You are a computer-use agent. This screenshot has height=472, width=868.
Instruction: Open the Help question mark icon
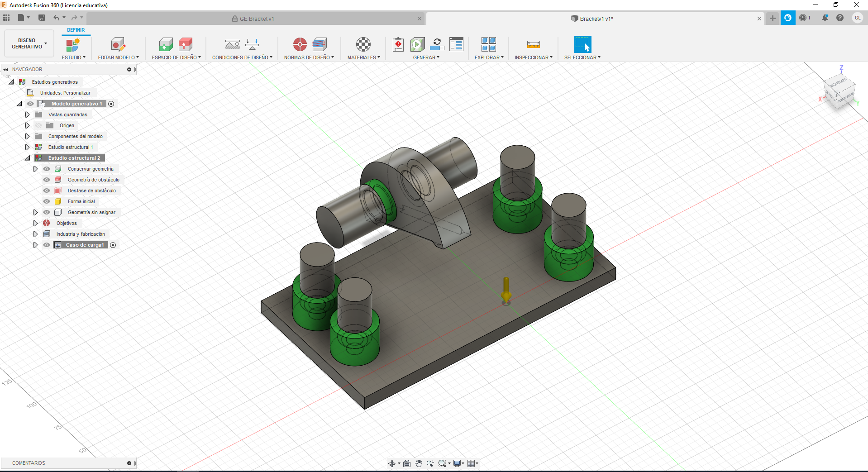click(840, 18)
